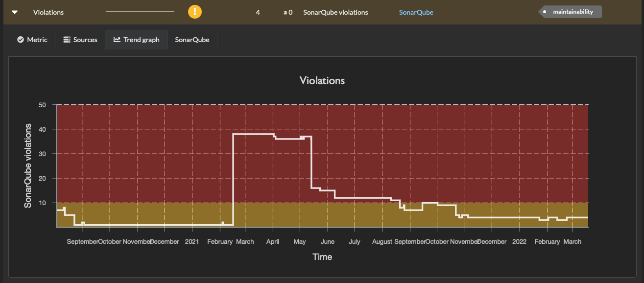This screenshot has width=644, height=283.
Task: Click the SonarQube violations unit text
Action: tap(335, 12)
